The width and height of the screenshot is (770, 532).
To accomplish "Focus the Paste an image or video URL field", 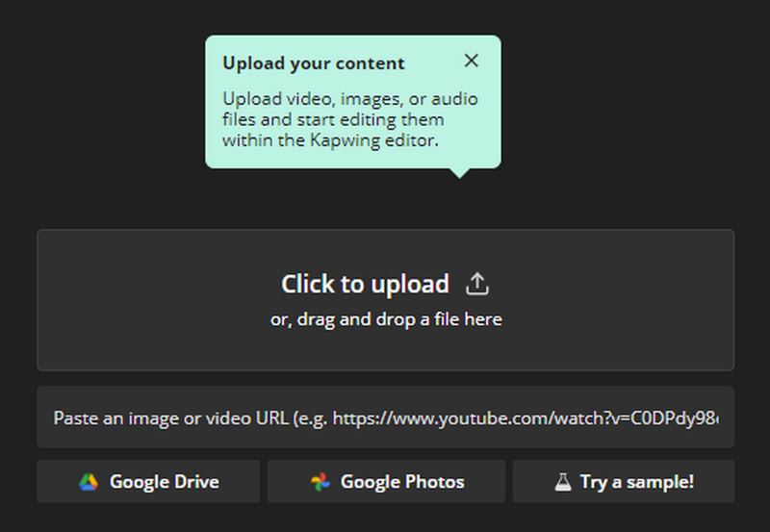I will [386, 418].
